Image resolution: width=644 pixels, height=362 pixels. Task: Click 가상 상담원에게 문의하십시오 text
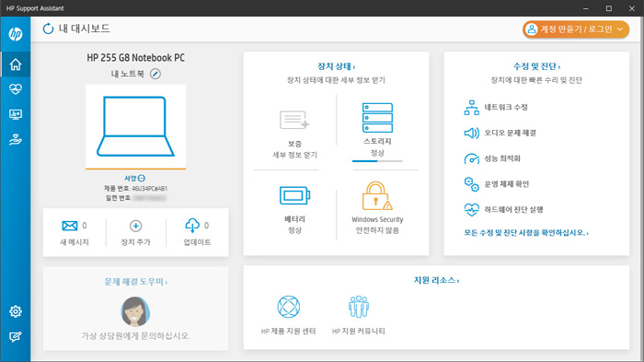click(135, 336)
